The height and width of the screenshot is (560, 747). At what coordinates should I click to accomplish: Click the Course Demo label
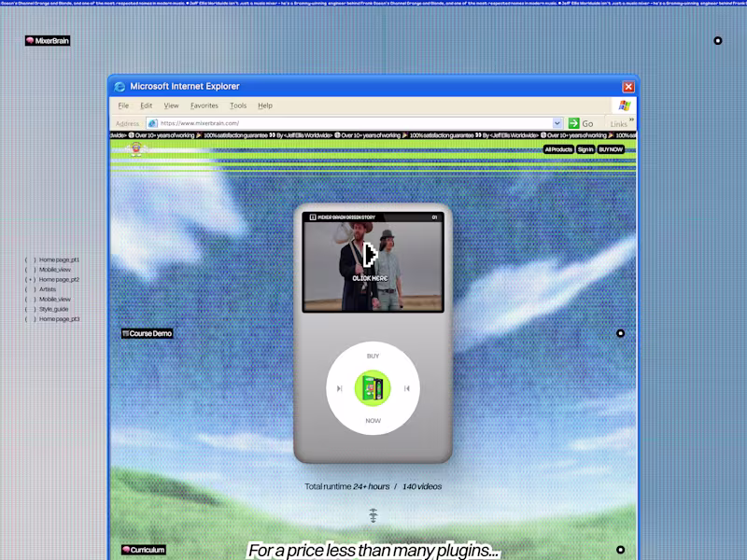click(x=147, y=334)
